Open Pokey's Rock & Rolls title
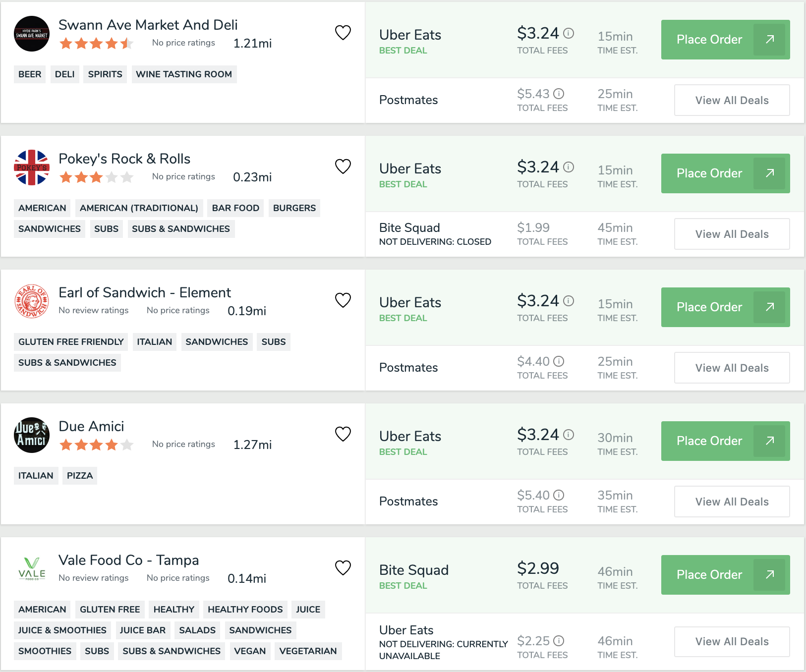This screenshot has width=806, height=672. tap(124, 159)
